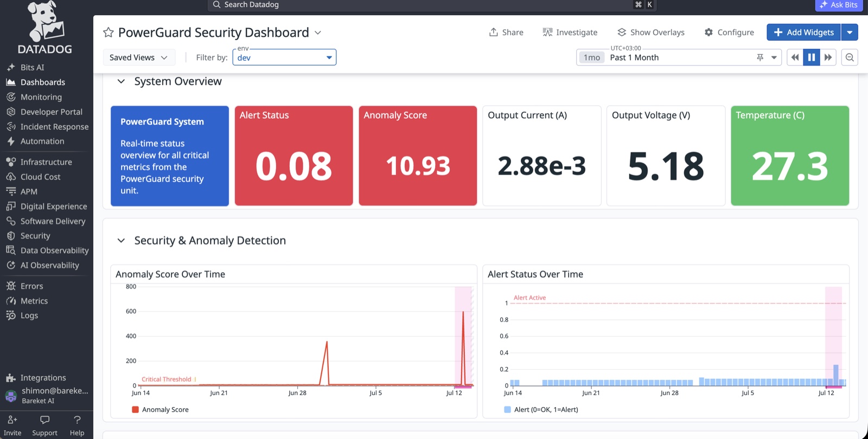Viewport: 868px width, 439px height.
Task: Toggle Show Overlays on the dashboard
Action: point(651,33)
